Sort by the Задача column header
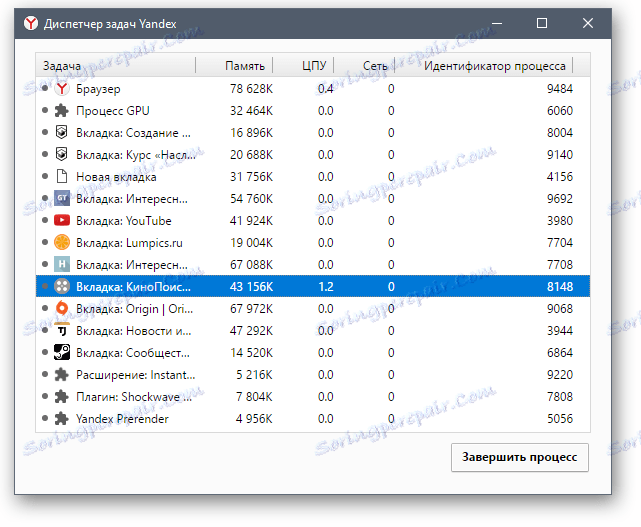Viewport: 641px width, 527px height. click(116, 65)
